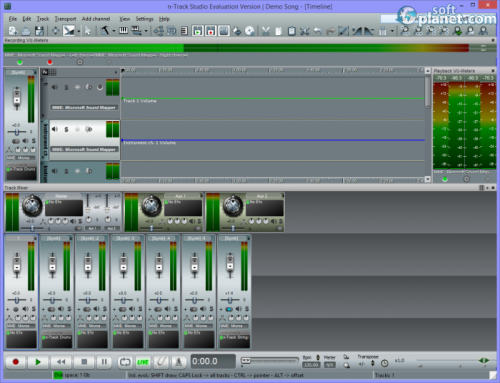
Task: Open the File menu
Action: (13, 19)
